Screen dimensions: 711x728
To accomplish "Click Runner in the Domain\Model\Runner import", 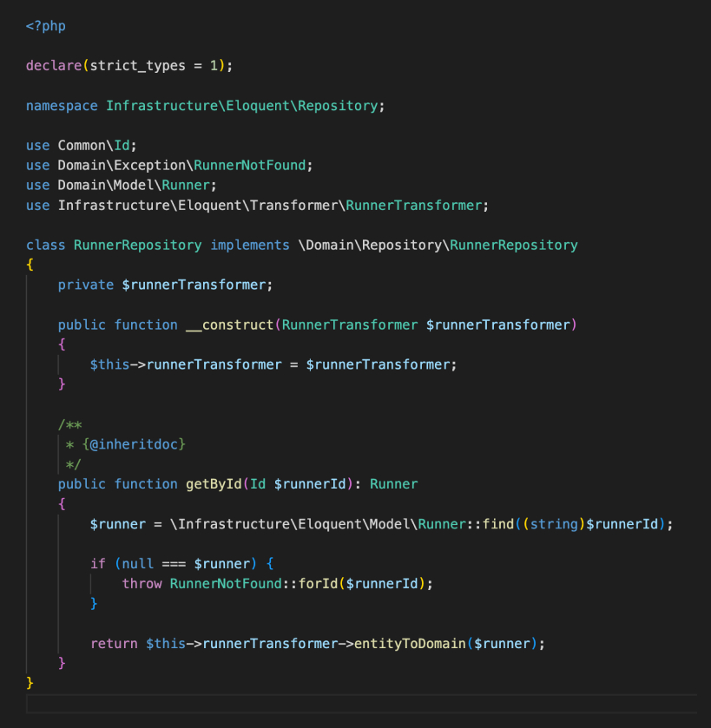I will (196, 185).
